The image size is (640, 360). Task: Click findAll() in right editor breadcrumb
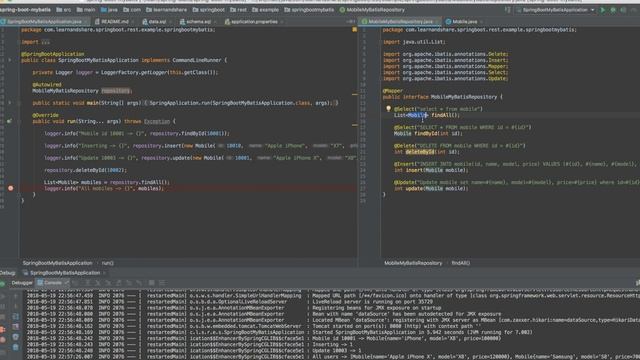[461, 263]
